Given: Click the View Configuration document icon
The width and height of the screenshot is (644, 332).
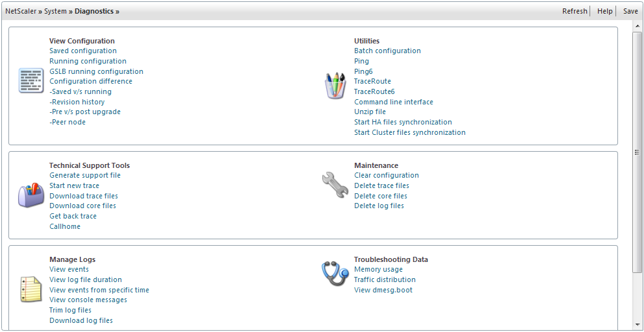Looking at the screenshot, I should click(30, 80).
